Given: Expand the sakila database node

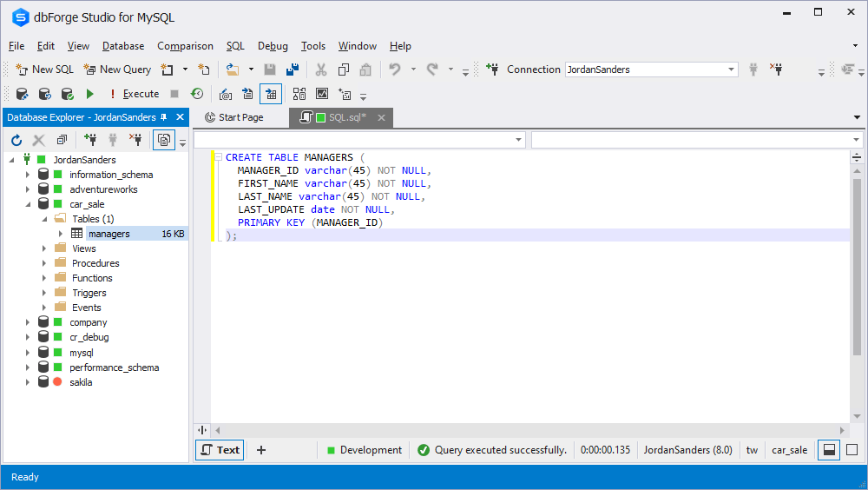Looking at the screenshot, I should tap(27, 382).
